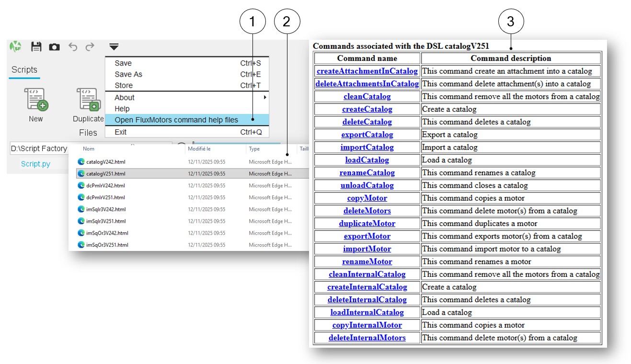Click Edge icon next to imSqIr3V251.html

tap(81, 221)
